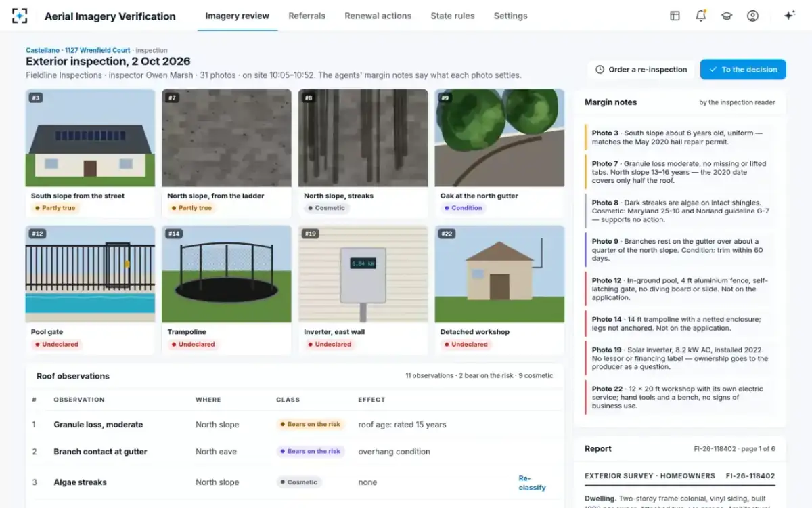Select the Photo 3 margin note

pos(680,137)
